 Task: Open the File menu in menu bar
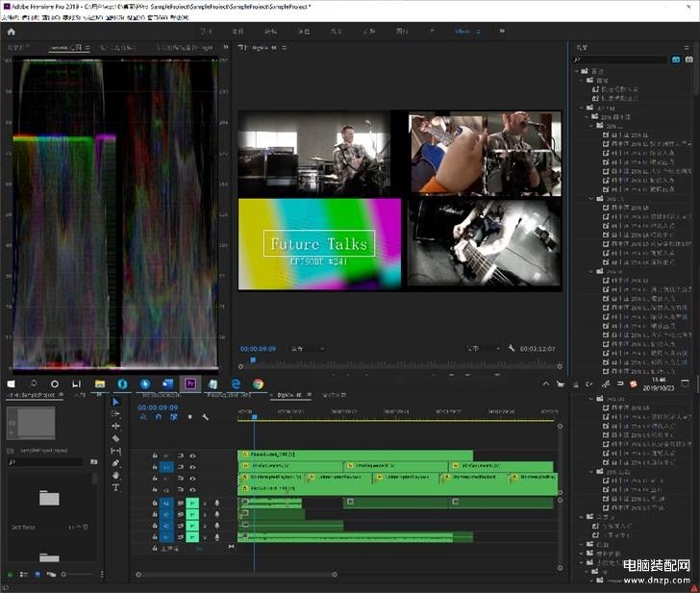(x=10, y=17)
